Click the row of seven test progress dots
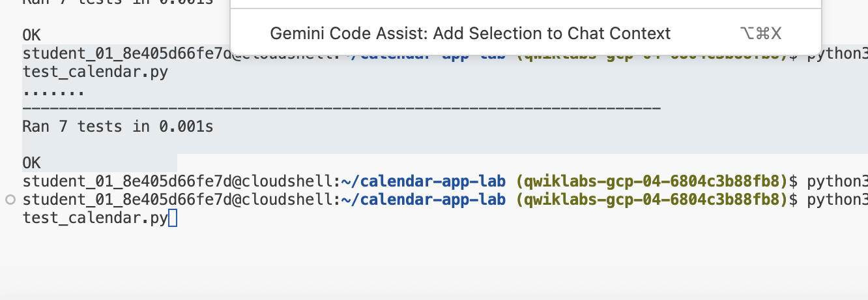868x300 pixels. pyautogui.click(x=53, y=90)
